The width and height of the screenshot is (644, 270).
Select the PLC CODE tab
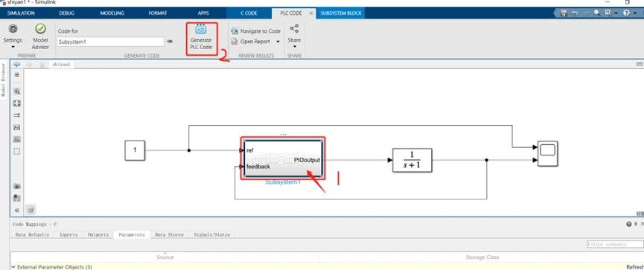(x=291, y=13)
